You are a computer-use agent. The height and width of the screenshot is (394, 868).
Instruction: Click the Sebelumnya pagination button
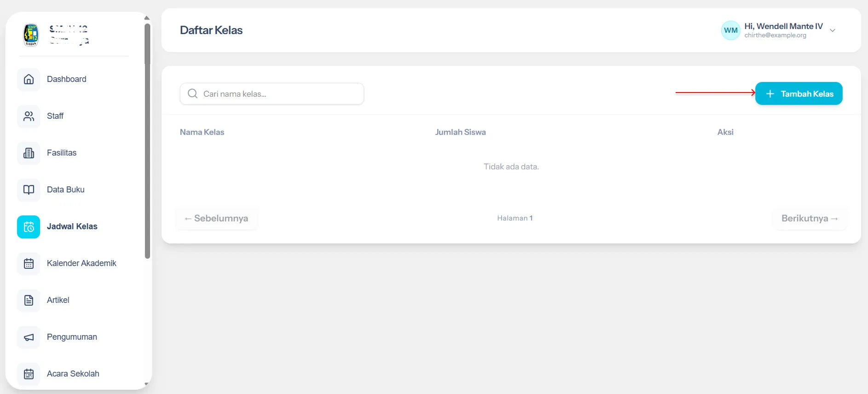click(216, 218)
